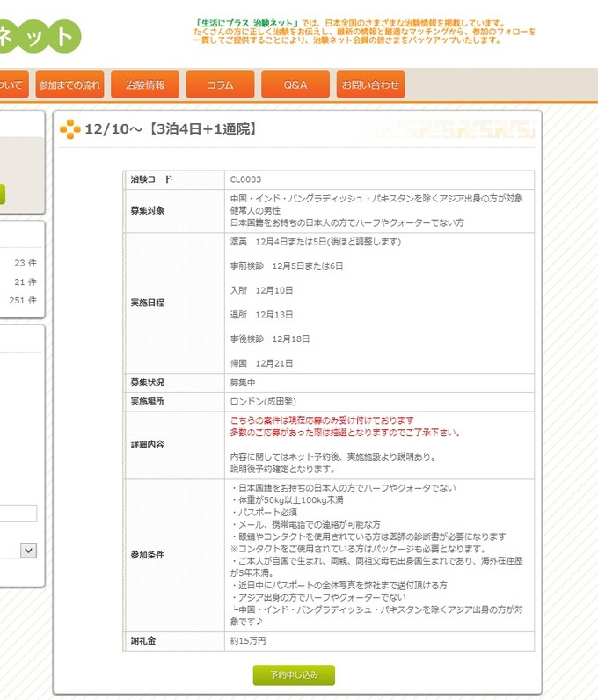Image resolution: width=598 pixels, height=700 pixels.
Task: Click the 事前検診 12月5日または6日 line
Action: 287,266
